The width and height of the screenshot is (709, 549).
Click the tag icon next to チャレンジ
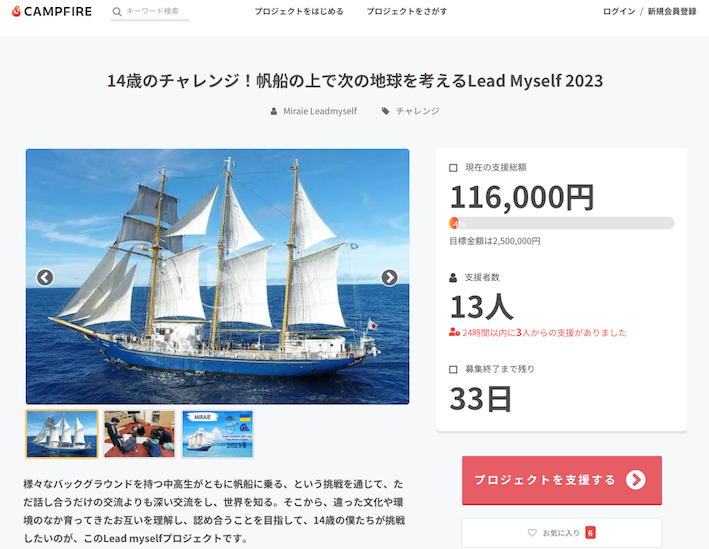pyautogui.click(x=385, y=111)
